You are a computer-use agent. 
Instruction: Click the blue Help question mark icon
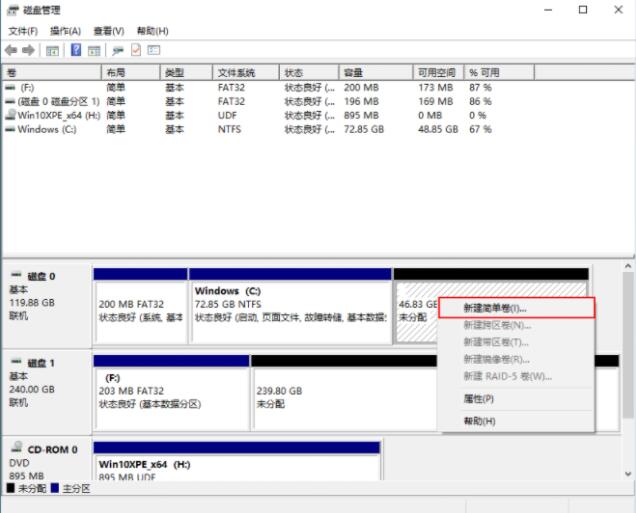(x=76, y=50)
